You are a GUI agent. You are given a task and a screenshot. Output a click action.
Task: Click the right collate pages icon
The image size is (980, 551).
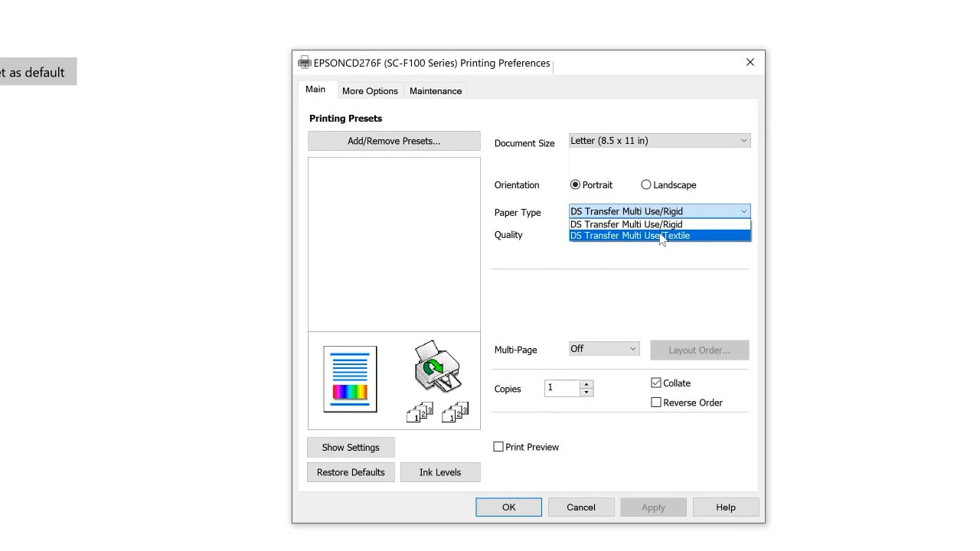[x=455, y=412]
